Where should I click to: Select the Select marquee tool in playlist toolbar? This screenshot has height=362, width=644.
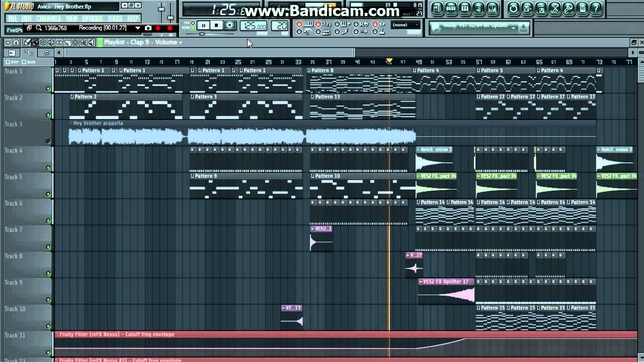[75, 43]
